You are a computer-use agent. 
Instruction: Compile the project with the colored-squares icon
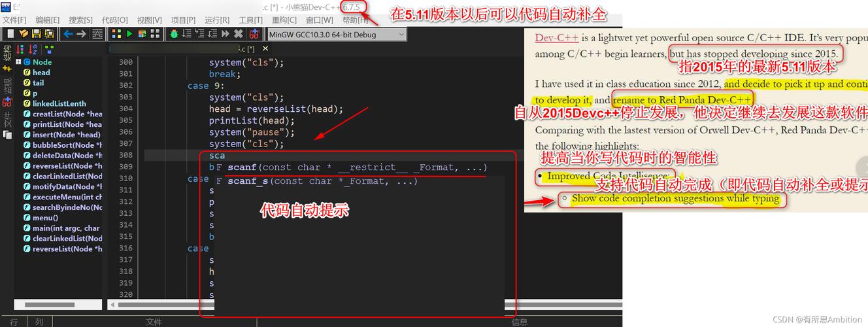click(116, 34)
